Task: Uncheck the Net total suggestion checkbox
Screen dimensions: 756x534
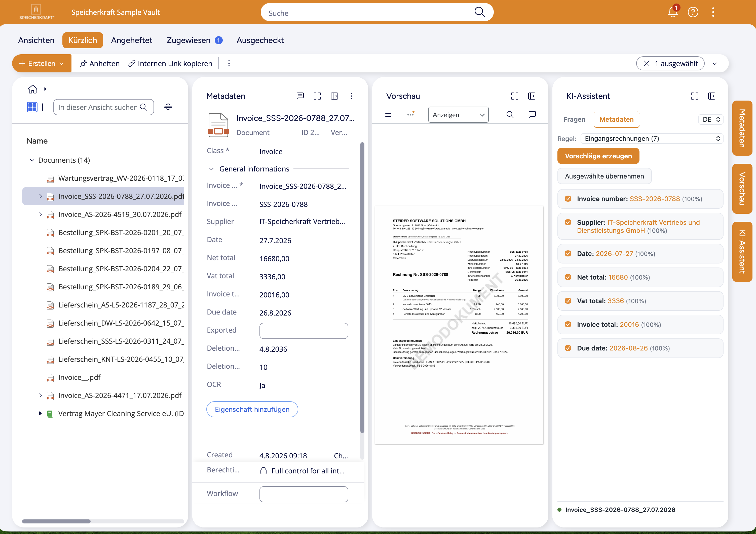Action: [568, 277]
